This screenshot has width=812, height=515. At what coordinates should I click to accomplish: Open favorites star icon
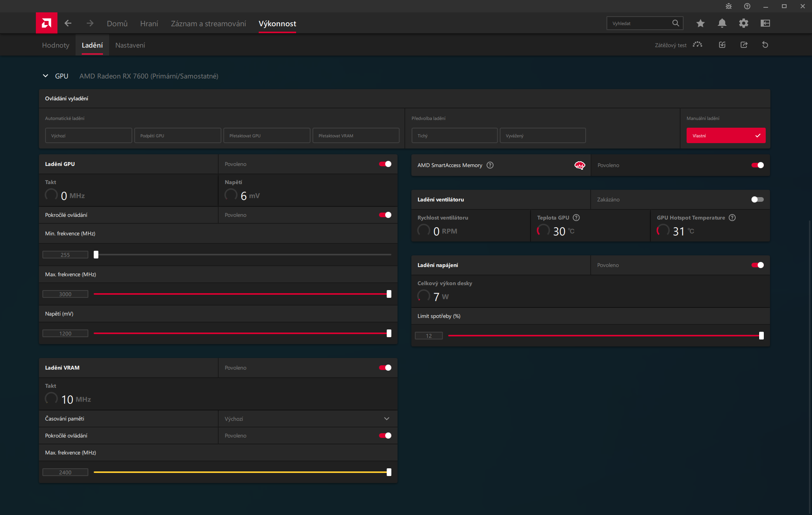point(701,24)
